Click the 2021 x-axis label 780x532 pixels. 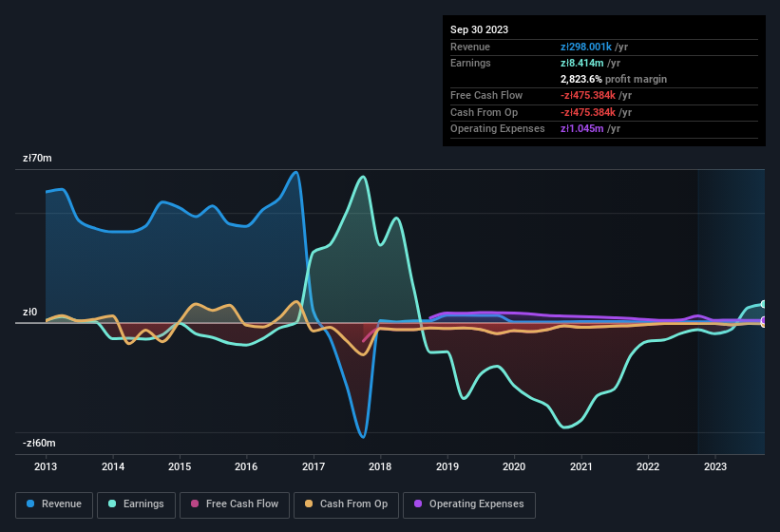[581, 466]
